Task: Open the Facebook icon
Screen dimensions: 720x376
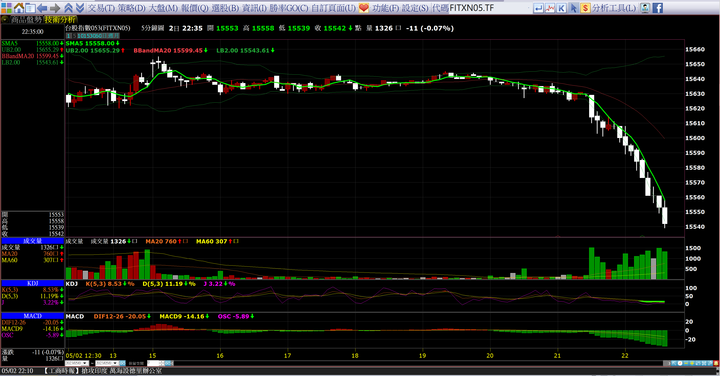Action: pos(658,8)
